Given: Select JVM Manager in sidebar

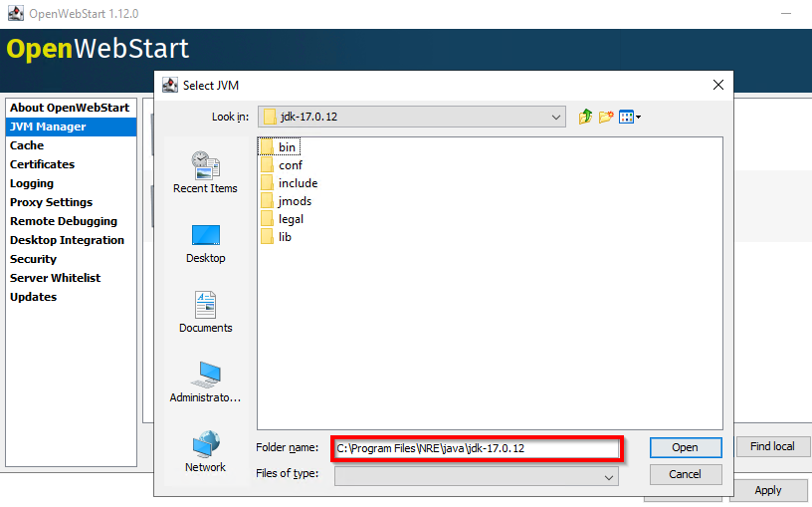Looking at the screenshot, I should coord(71,127).
